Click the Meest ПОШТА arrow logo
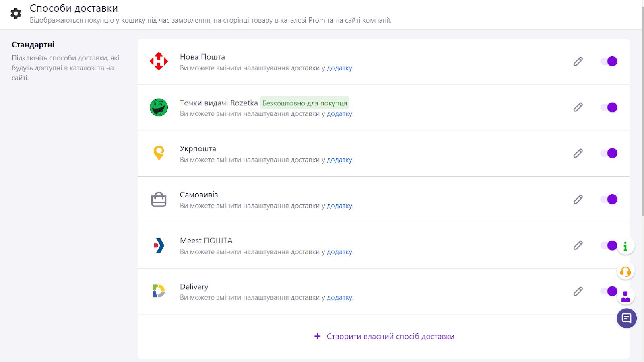This screenshot has width=644, height=362. (159, 245)
